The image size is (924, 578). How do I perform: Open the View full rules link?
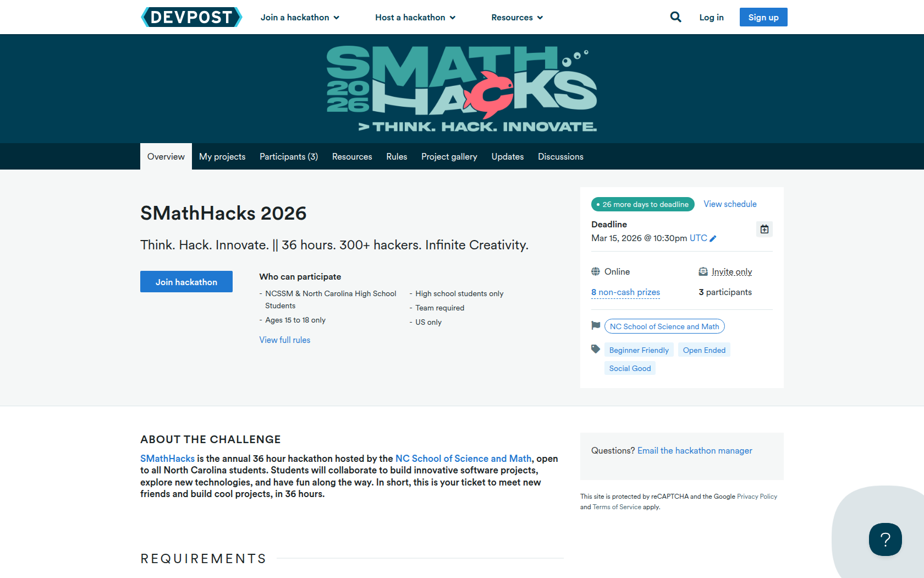[x=285, y=340]
